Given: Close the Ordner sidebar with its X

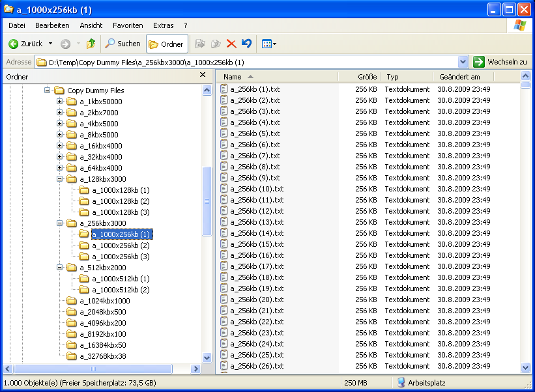Looking at the screenshot, I should pos(202,73).
